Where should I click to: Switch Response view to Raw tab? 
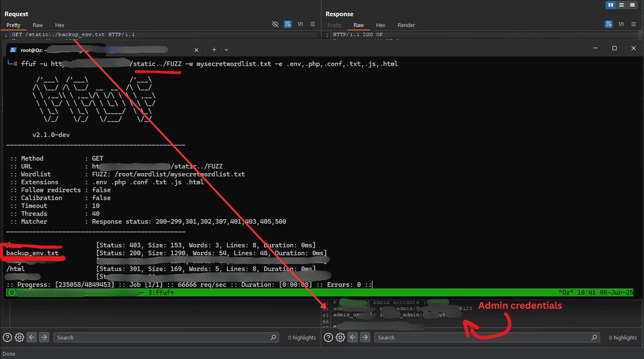pos(359,25)
